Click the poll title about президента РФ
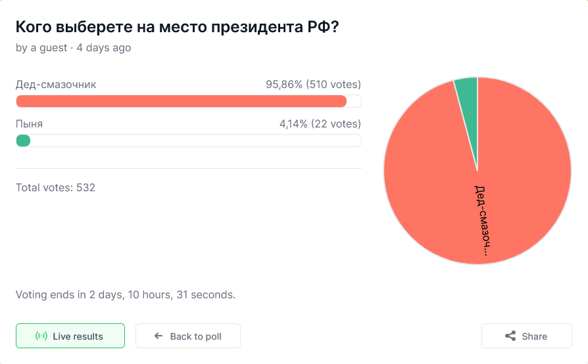The image size is (588, 364). [178, 28]
